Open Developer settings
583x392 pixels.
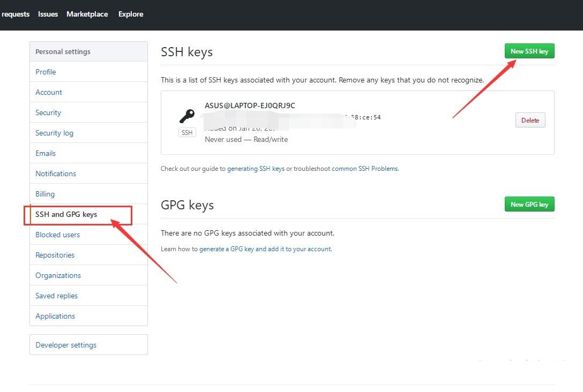[66, 345]
